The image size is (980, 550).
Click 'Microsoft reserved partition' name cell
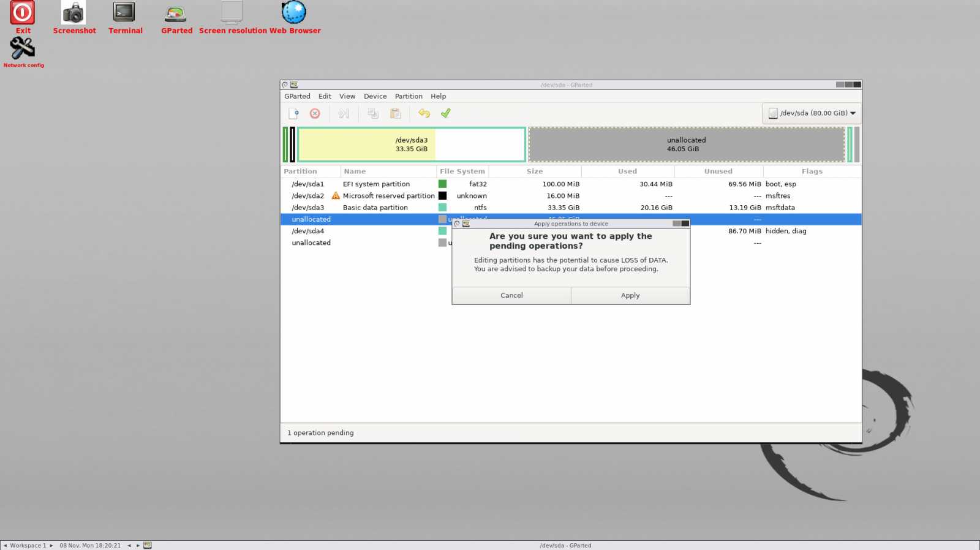click(x=389, y=196)
